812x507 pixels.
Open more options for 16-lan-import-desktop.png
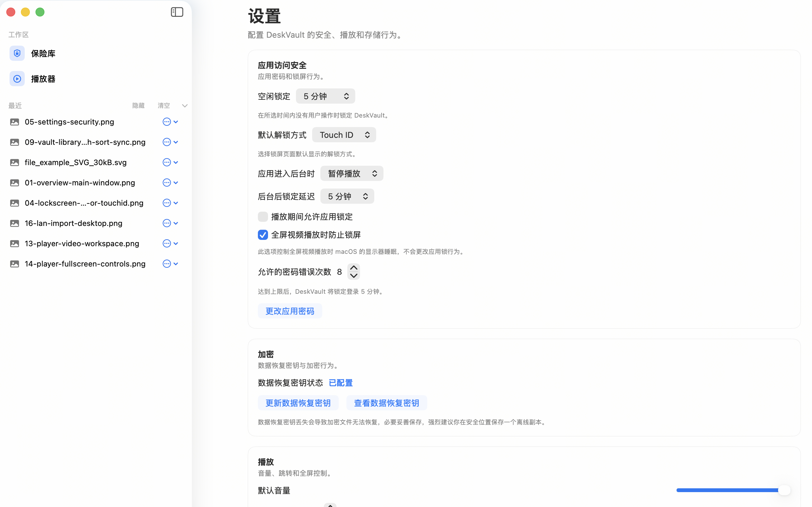tap(167, 223)
